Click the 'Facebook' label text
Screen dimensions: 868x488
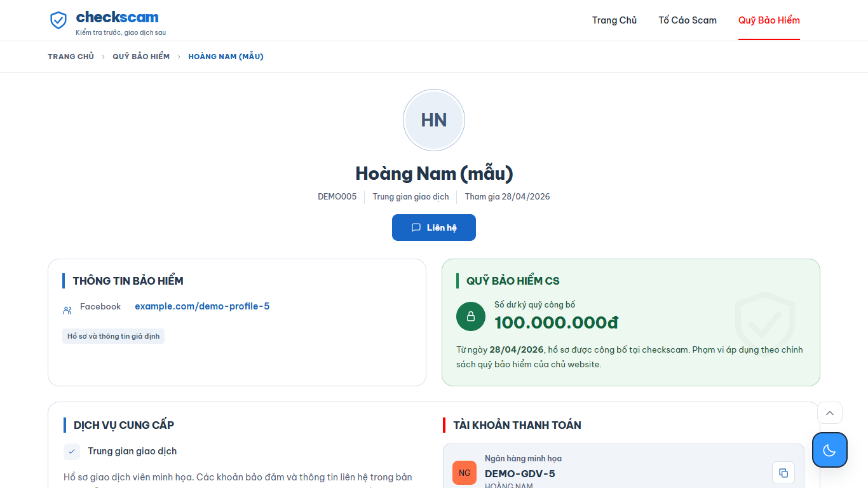pos(100,307)
